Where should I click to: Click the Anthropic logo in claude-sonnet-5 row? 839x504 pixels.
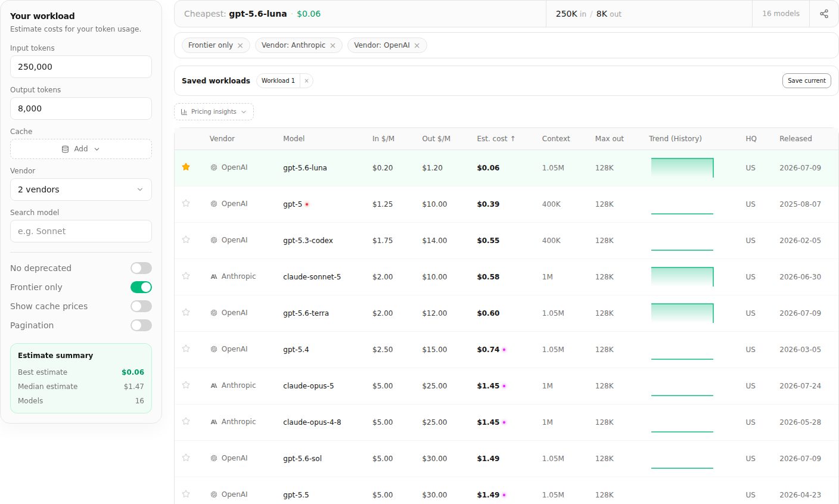coord(214,276)
